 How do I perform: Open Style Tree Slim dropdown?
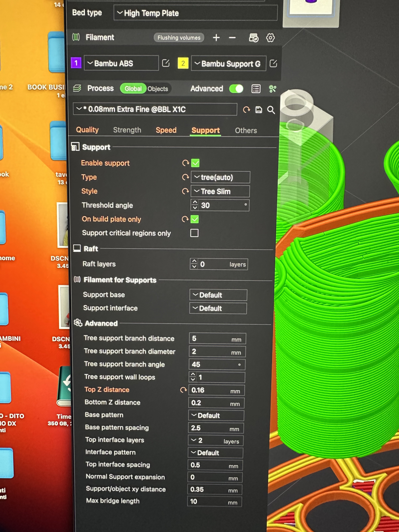click(220, 191)
